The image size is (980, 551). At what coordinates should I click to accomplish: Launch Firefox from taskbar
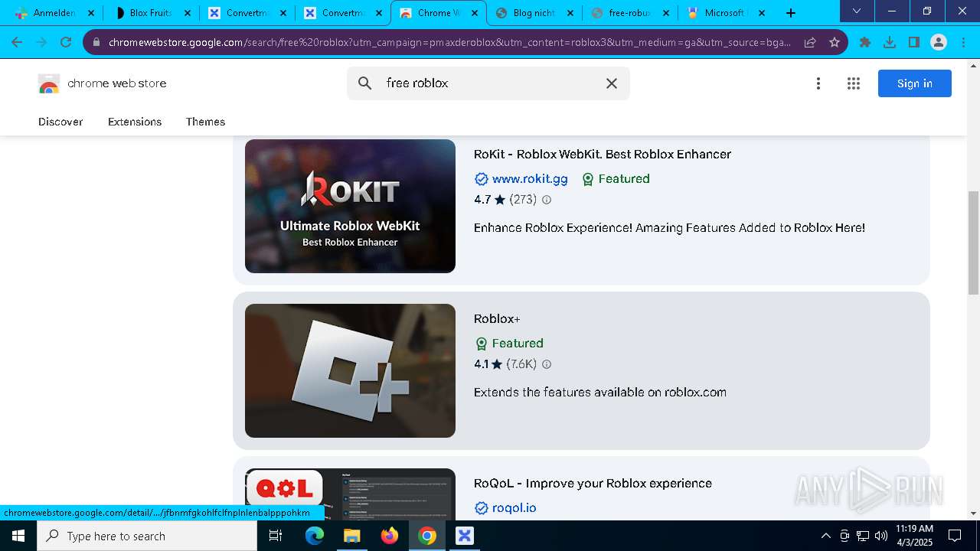point(390,536)
